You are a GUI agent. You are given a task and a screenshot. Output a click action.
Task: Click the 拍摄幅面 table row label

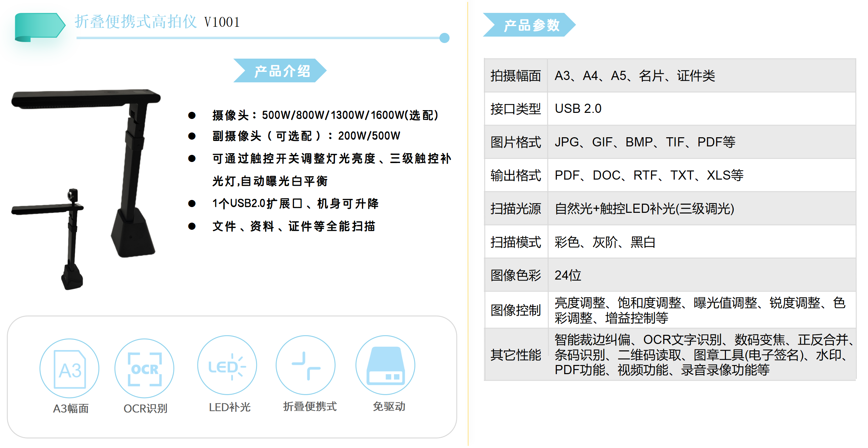point(515,76)
